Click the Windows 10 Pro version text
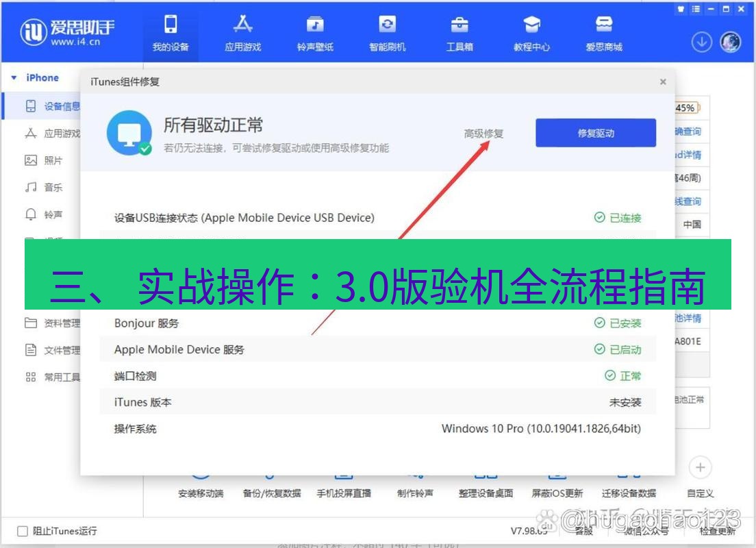Image resolution: width=756 pixels, height=548 pixels. point(541,428)
